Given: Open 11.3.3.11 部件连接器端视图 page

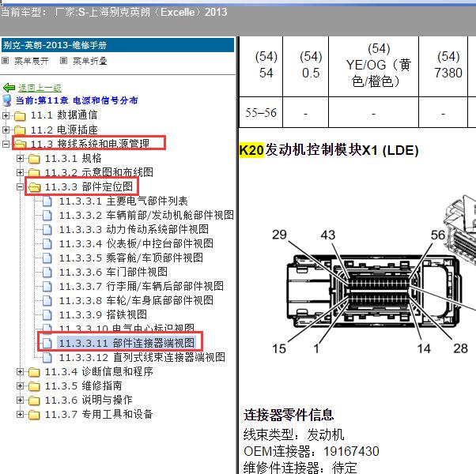Looking at the screenshot, I should click(x=127, y=343).
